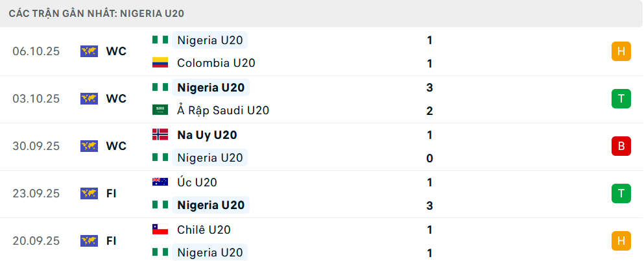Click the Australia U20 flag icon
The height and width of the screenshot is (261, 644).
[160, 182]
